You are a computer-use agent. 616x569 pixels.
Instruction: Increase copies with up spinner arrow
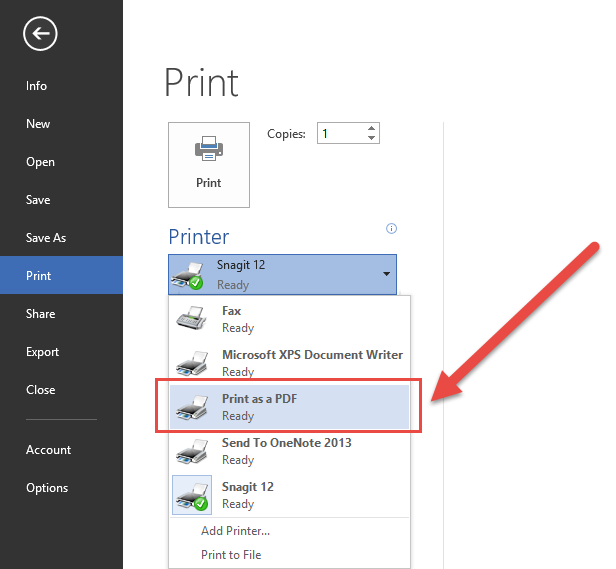click(x=371, y=128)
